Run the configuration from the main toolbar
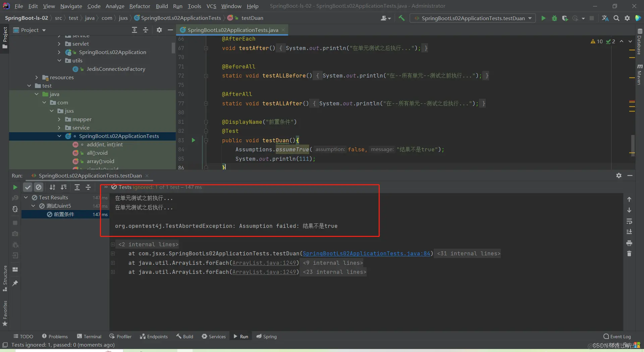 (x=543, y=18)
